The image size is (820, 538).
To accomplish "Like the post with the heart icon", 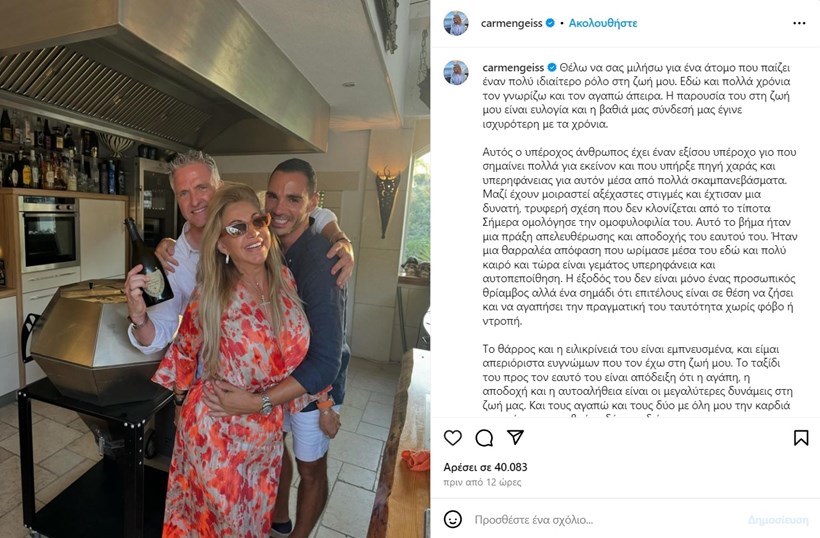I will click(452, 438).
